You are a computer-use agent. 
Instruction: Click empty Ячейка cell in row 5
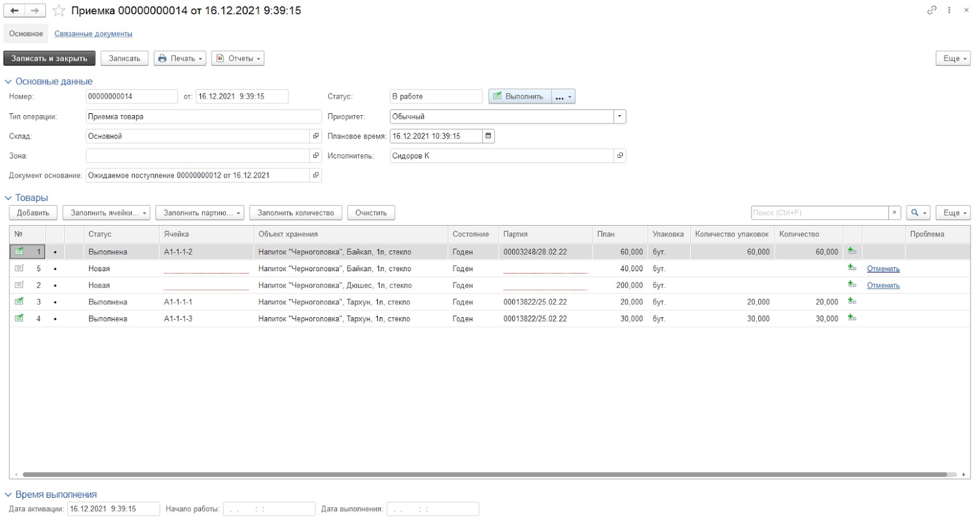(206, 268)
